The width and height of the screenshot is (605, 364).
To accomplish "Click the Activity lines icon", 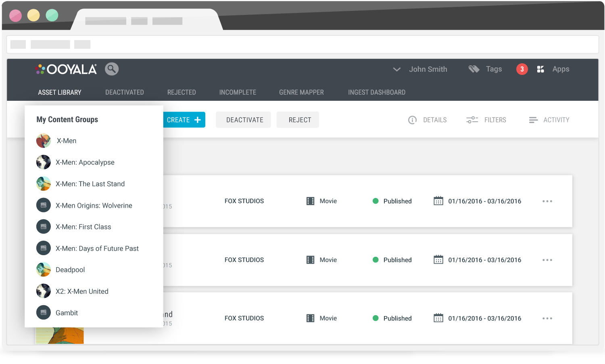I will point(533,120).
